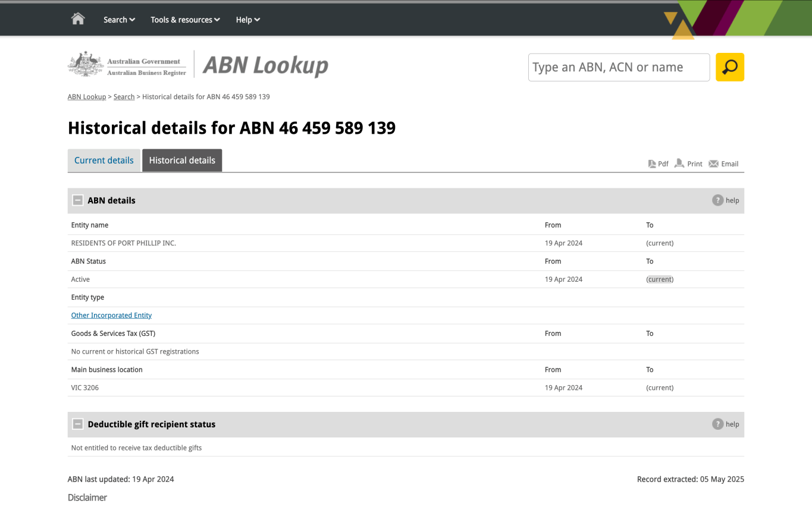Open help for Deductible gift recipient status
Viewport: 812px width, 507px height.
(718, 424)
